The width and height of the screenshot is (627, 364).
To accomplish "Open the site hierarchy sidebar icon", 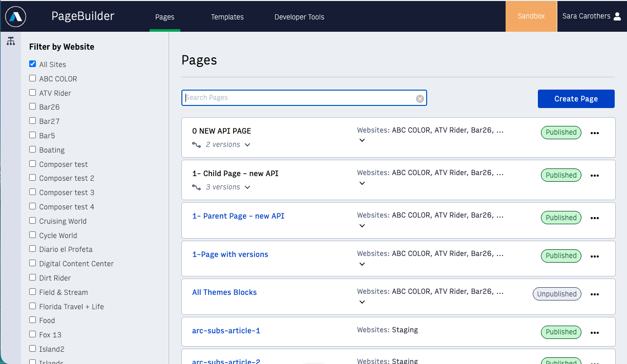I will [11, 41].
